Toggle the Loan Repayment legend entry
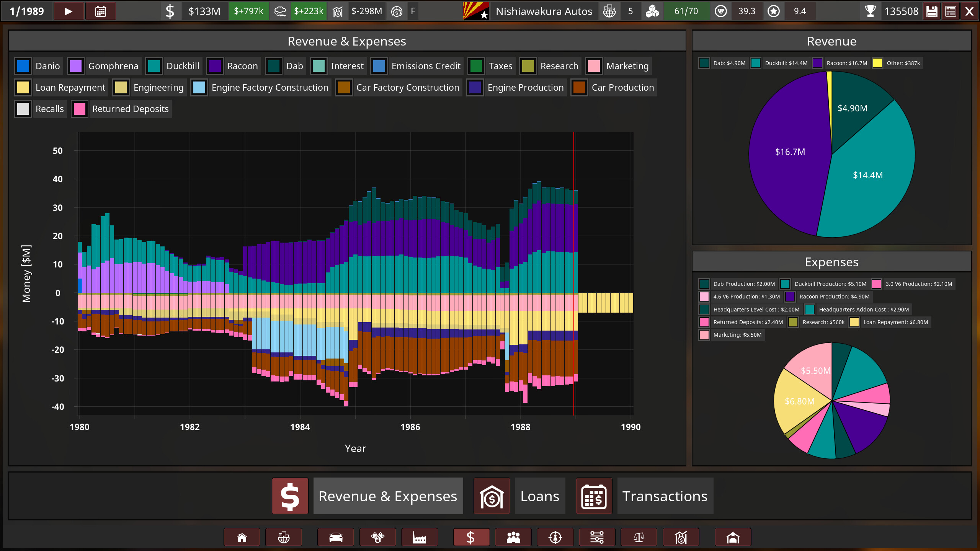 [60, 87]
